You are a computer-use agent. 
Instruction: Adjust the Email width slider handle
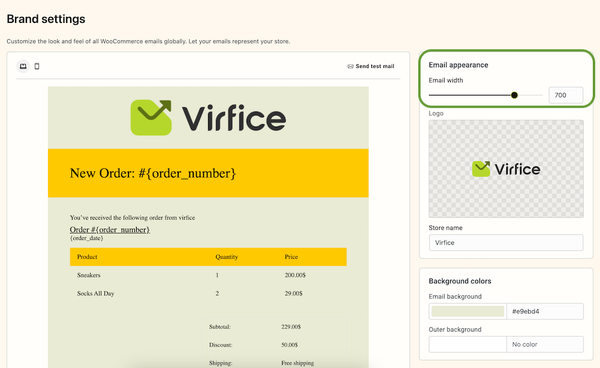(514, 95)
